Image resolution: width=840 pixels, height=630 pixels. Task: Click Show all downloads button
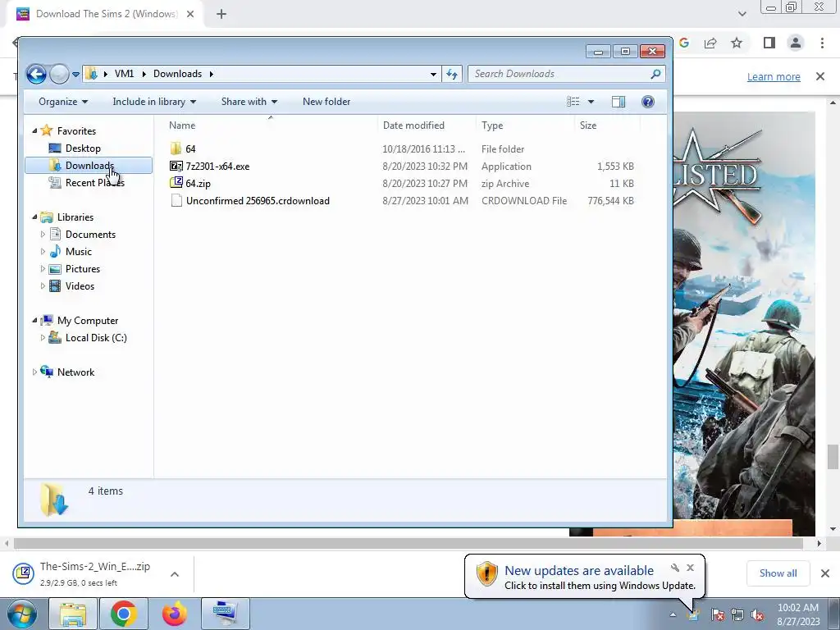778,573
